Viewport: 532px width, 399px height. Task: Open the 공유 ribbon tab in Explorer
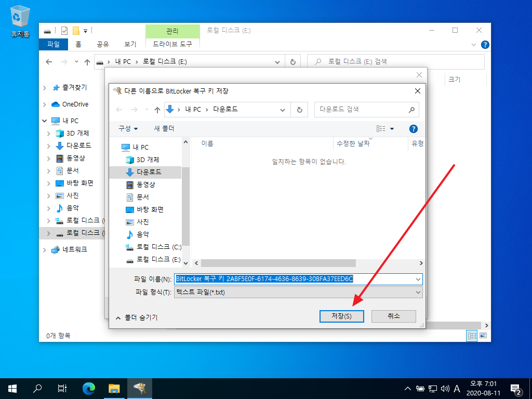[x=103, y=44]
